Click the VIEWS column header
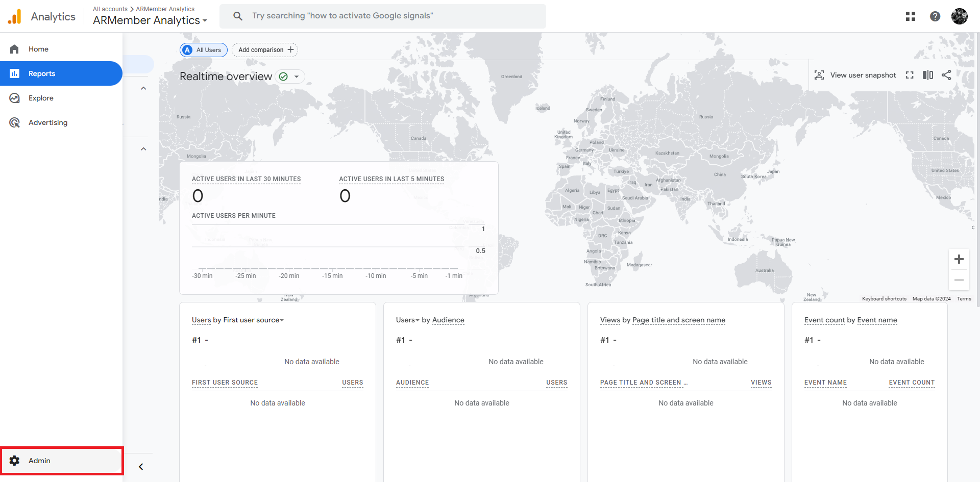980x482 pixels. point(761,383)
